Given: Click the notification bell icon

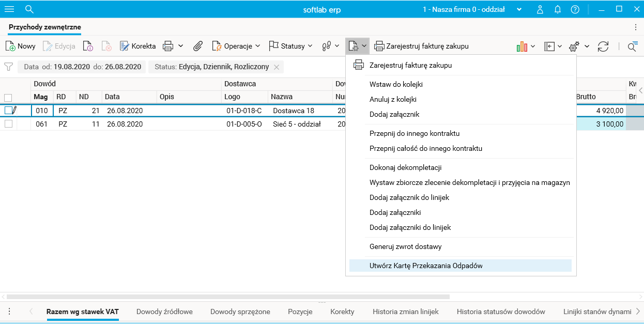Looking at the screenshot, I should [558, 9].
